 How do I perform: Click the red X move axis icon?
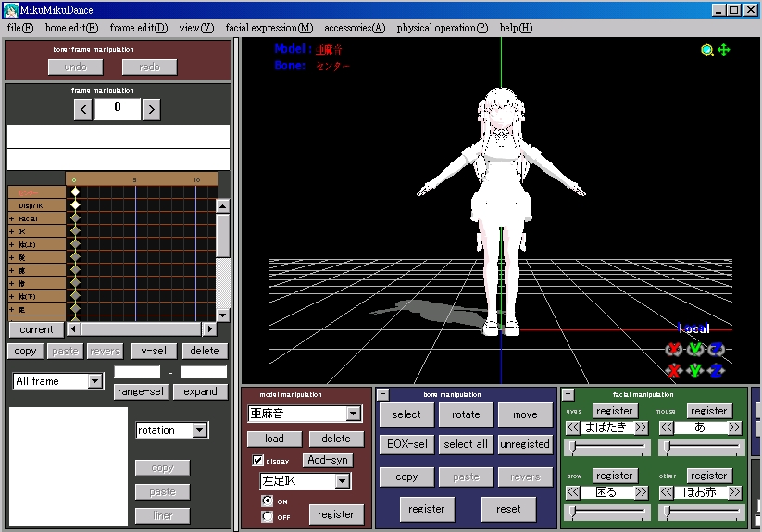point(673,371)
